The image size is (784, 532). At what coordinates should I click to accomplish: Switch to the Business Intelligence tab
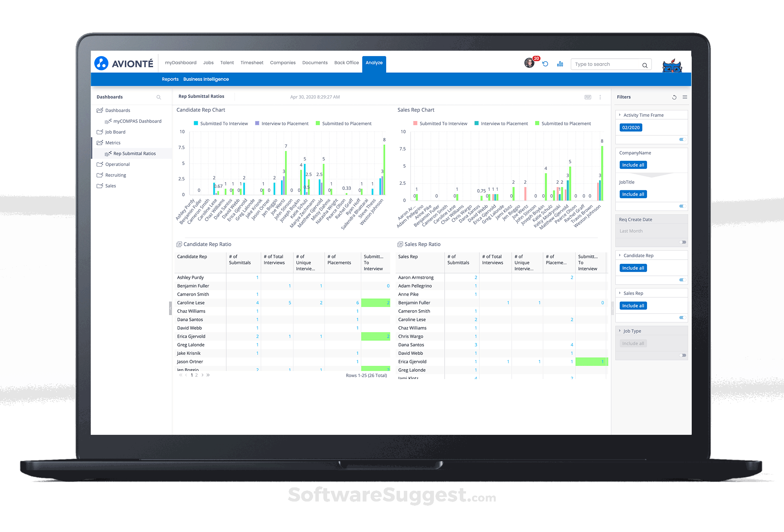coord(206,79)
